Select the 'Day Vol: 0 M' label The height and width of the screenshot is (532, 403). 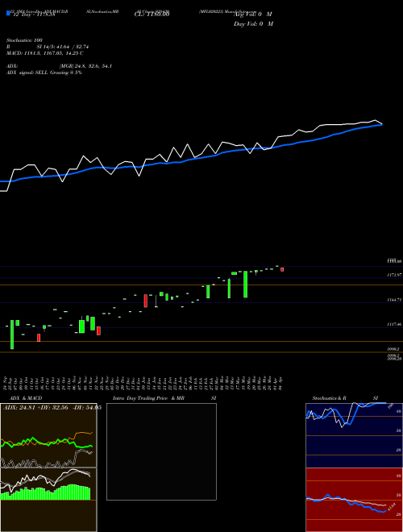[x=253, y=23]
